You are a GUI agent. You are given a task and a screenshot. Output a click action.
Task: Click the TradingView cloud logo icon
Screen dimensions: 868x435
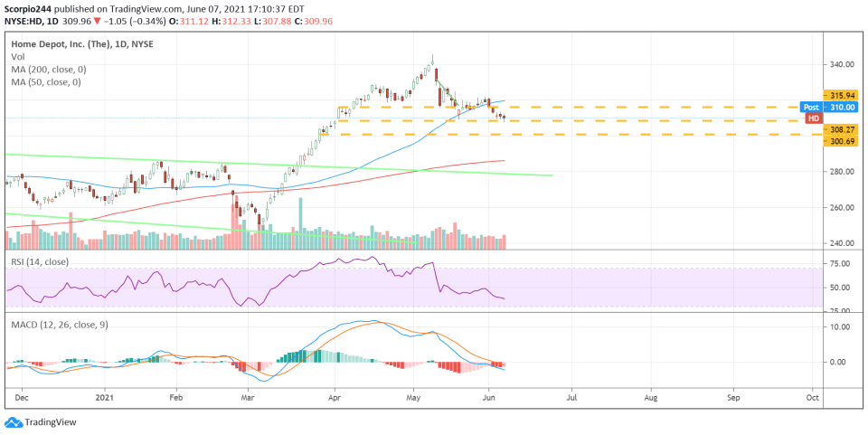tap(14, 422)
